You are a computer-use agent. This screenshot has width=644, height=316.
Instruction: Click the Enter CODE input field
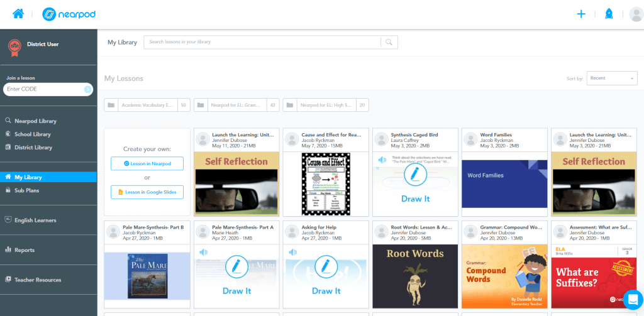(x=43, y=89)
